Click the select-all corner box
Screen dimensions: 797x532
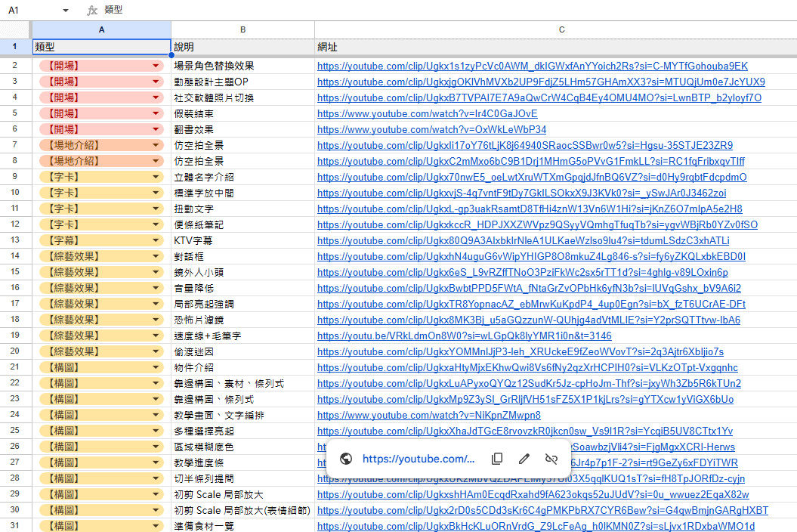15,29
